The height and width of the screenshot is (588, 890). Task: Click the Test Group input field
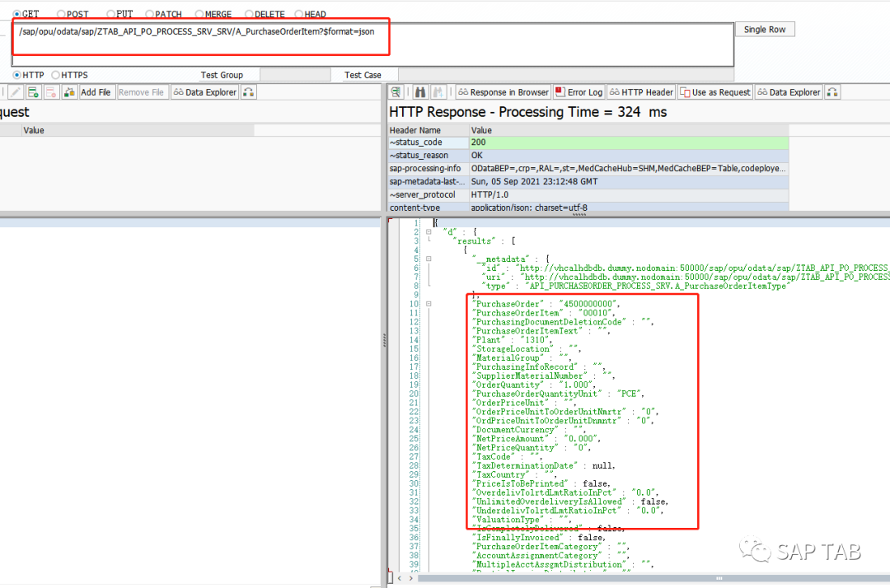click(x=295, y=75)
